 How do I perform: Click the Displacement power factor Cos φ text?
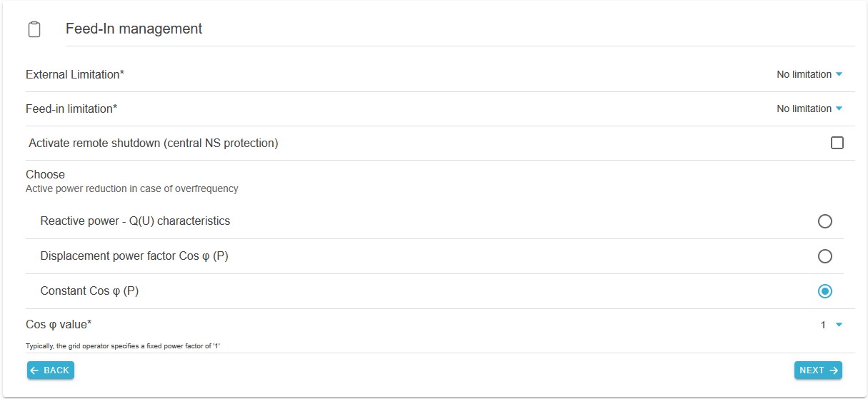(134, 256)
